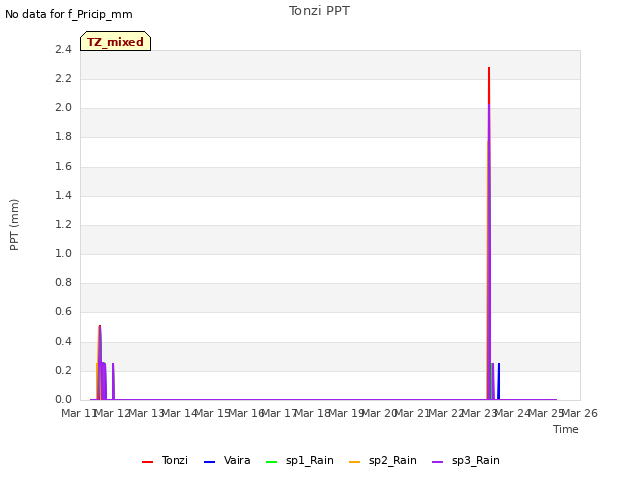The height and width of the screenshot is (480, 640).
Task: Click the red Tonzi legend color marker
Action: pyautogui.click(x=147, y=462)
